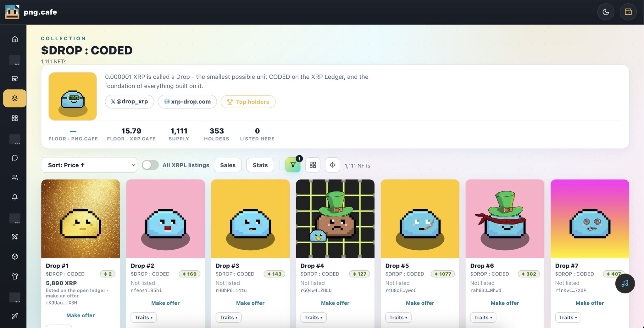View the Top holders list
This screenshot has height=328, width=644.
(x=248, y=102)
